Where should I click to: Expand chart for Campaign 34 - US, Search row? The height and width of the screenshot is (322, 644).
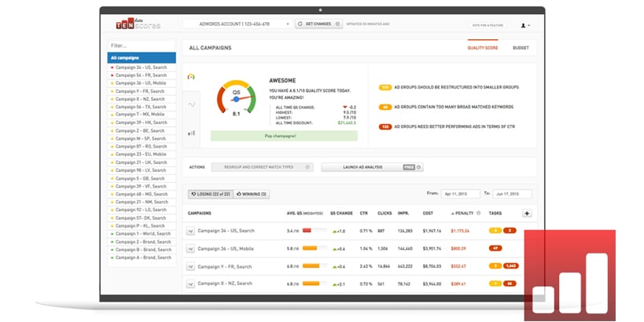pyautogui.click(x=190, y=232)
